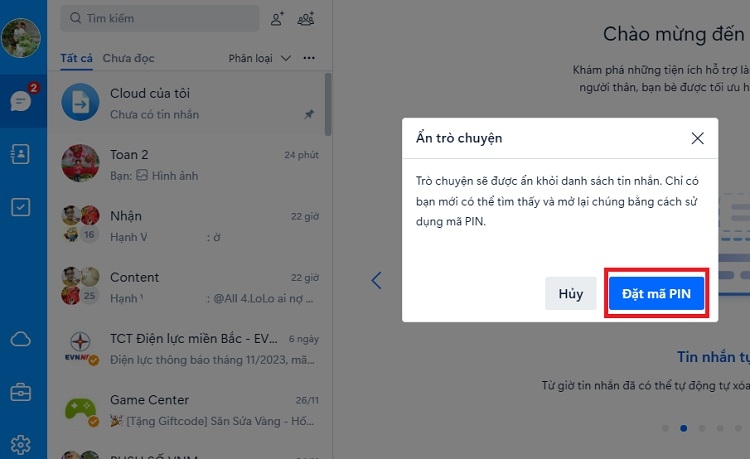Open the To-Do checklist icon

21,207
